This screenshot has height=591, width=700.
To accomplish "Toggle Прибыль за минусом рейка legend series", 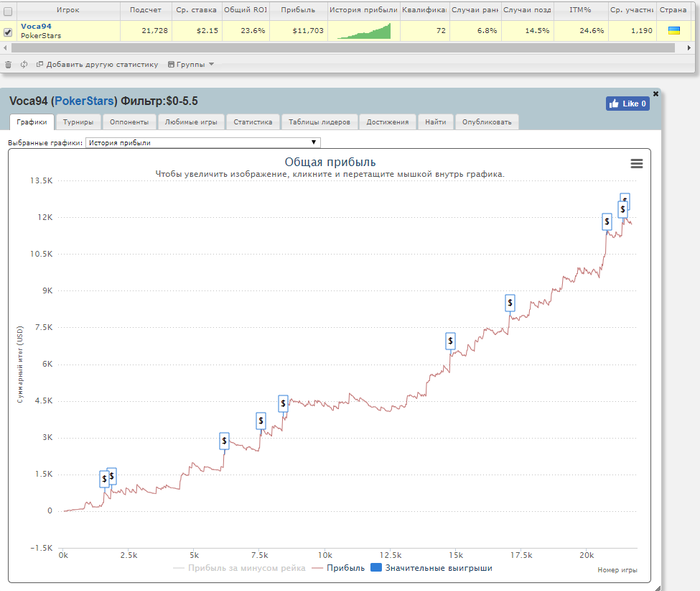I will coord(239,568).
